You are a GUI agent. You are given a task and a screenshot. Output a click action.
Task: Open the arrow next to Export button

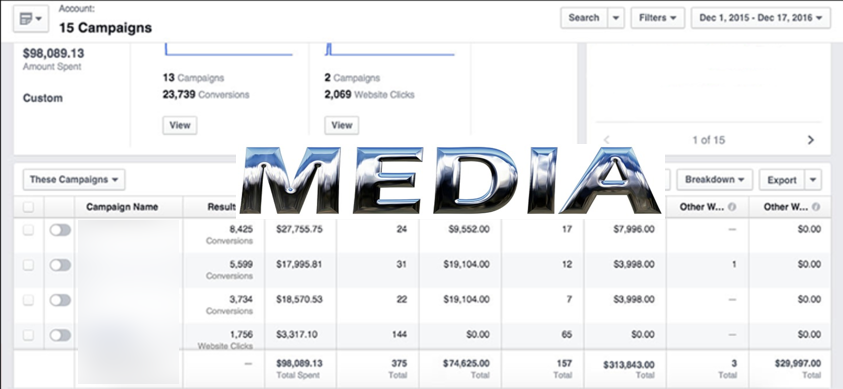coord(813,180)
